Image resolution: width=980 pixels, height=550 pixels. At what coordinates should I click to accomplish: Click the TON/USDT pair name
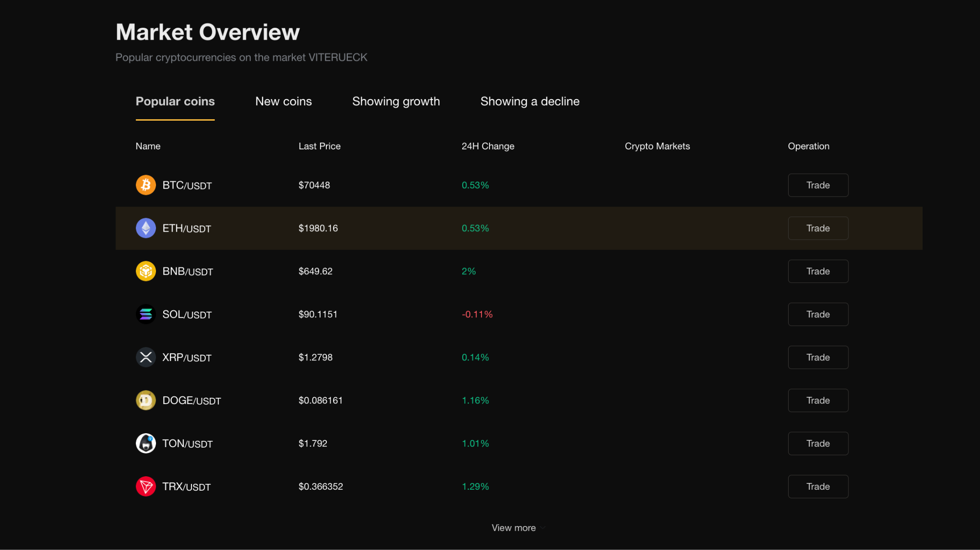click(x=188, y=444)
